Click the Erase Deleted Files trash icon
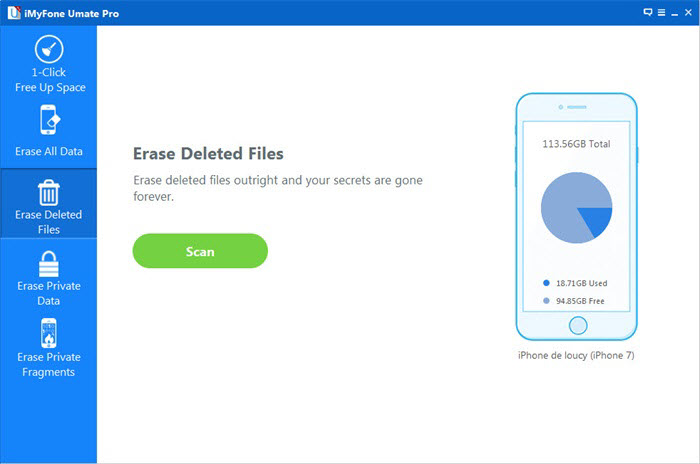 click(48, 191)
